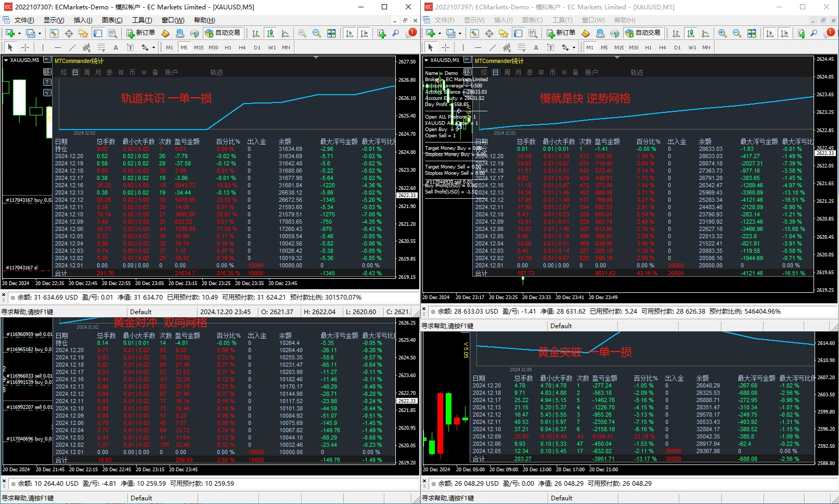The height and width of the screenshot is (504, 839).
Task: Switch left chart to M15 timeframe
Action: 199,47
